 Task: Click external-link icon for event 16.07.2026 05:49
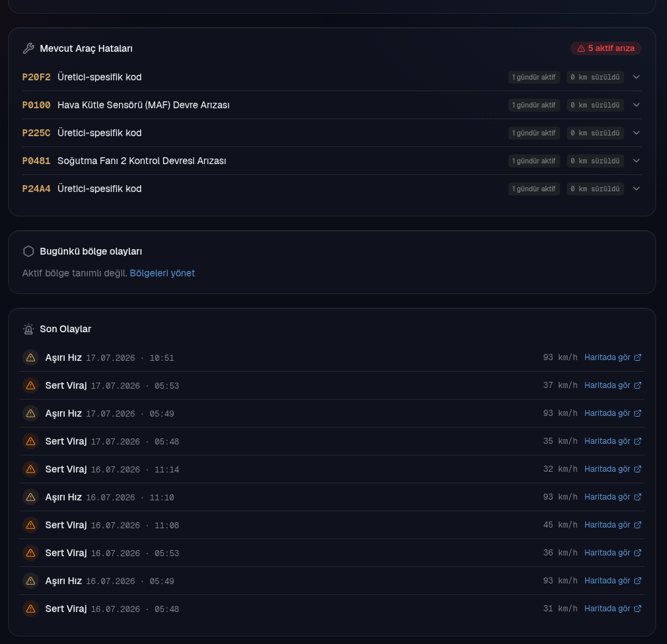638,581
